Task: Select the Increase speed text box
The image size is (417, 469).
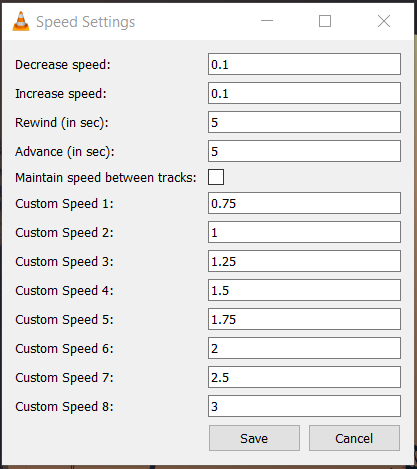Action: pyautogui.click(x=304, y=93)
